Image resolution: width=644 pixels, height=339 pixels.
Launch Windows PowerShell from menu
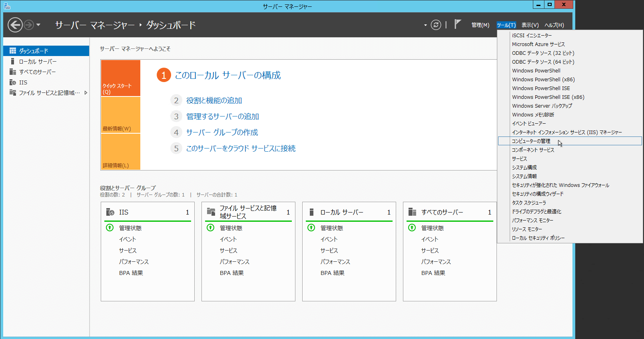(x=570, y=70)
